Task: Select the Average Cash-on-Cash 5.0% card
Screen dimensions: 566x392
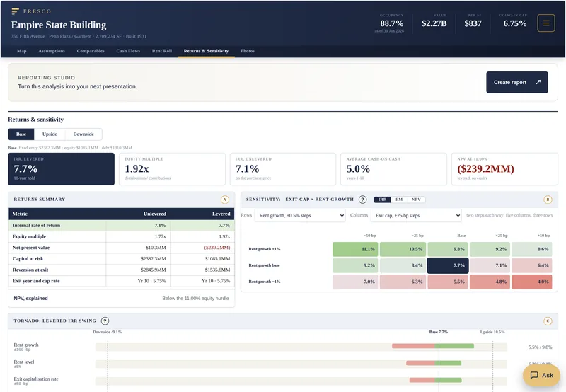Action: 394,169
